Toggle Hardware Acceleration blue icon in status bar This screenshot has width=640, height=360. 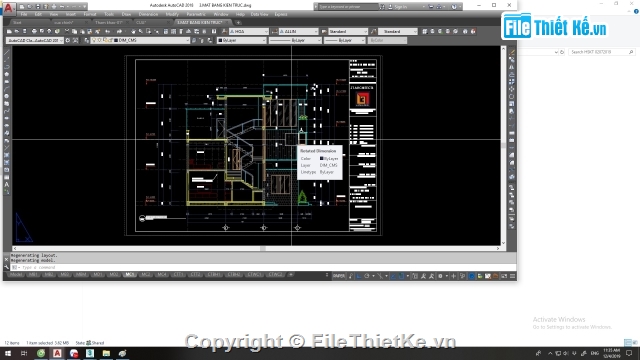471,276
